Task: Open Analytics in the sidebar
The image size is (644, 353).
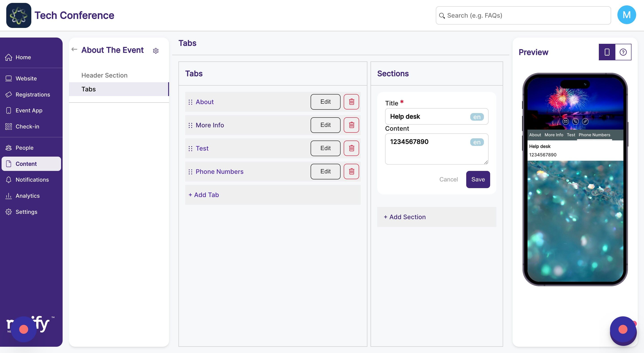Action: tap(28, 196)
